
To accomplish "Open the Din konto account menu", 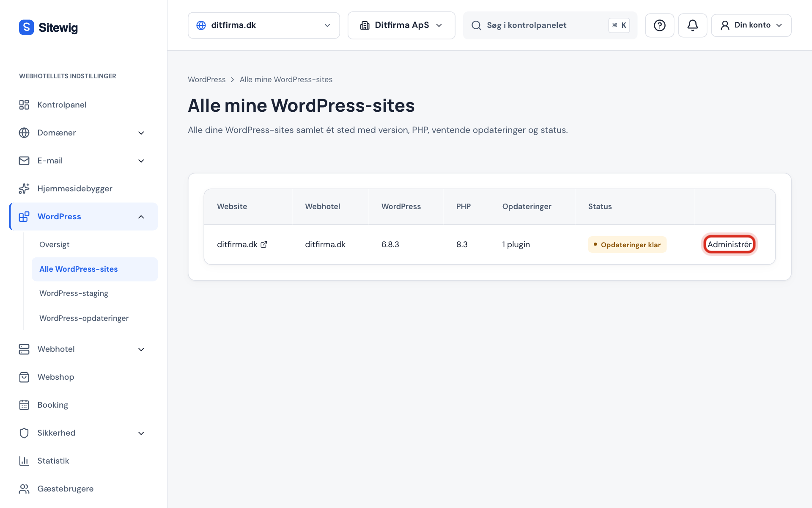I will [x=751, y=25].
